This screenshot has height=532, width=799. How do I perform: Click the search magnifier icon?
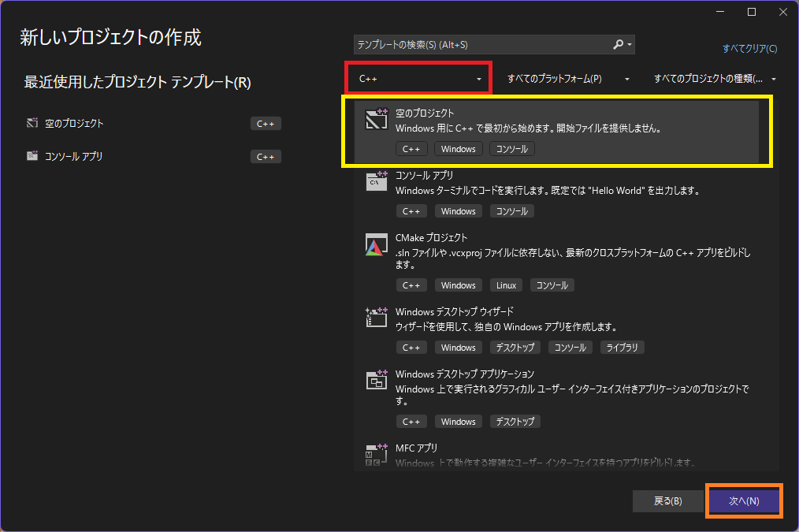(619, 44)
